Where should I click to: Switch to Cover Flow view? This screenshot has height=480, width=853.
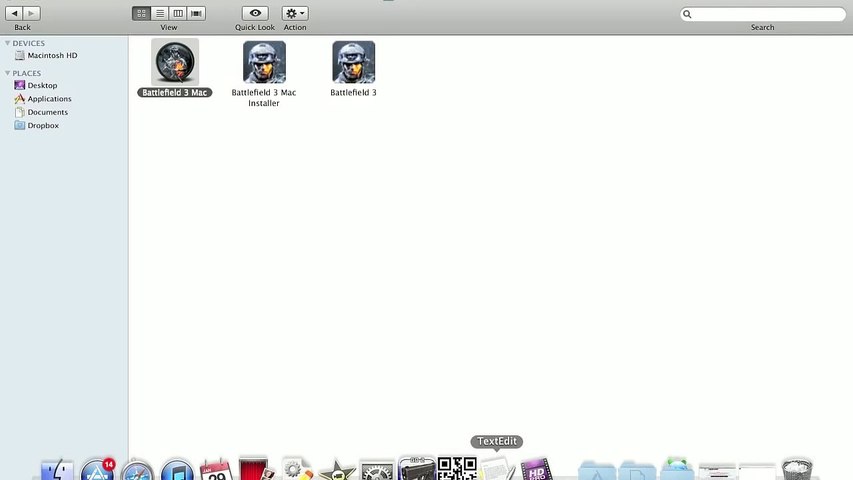coord(196,13)
